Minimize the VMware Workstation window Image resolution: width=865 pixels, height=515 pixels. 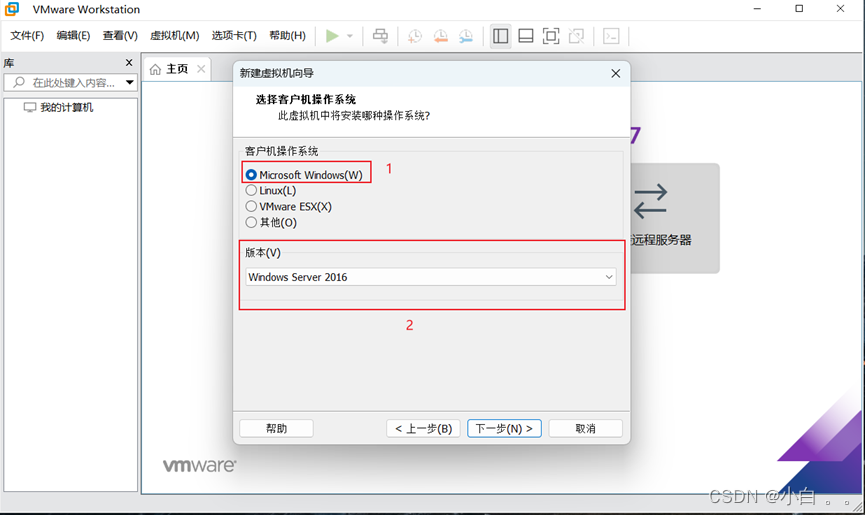(x=757, y=9)
